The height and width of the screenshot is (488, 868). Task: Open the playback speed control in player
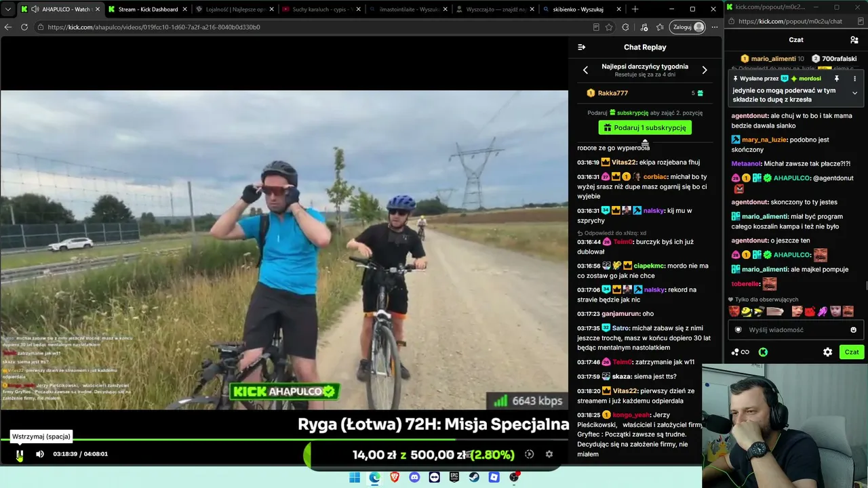click(530, 454)
